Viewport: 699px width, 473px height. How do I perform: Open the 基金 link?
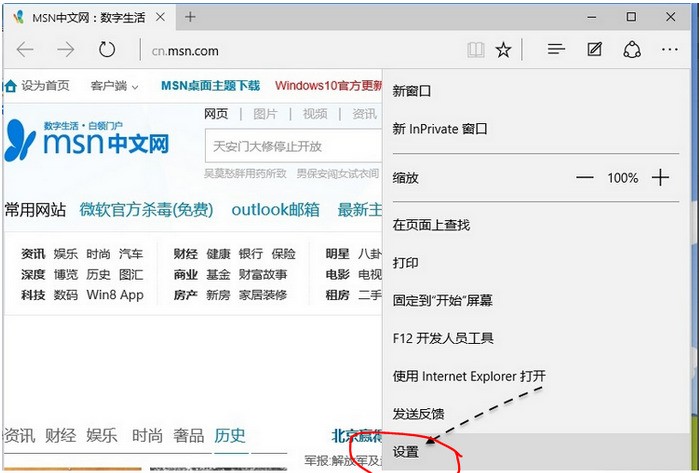tap(218, 275)
